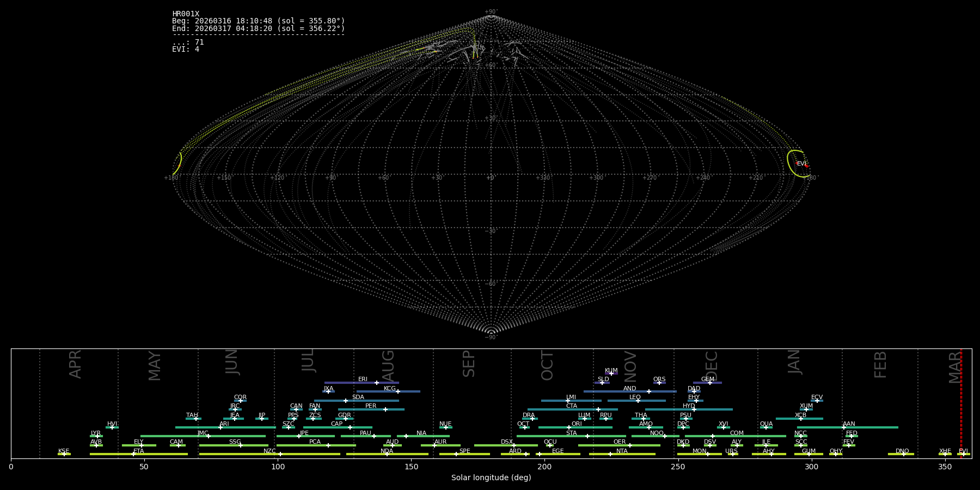Click the SDA shower label
Screen dimensions: 980x490
(358, 397)
